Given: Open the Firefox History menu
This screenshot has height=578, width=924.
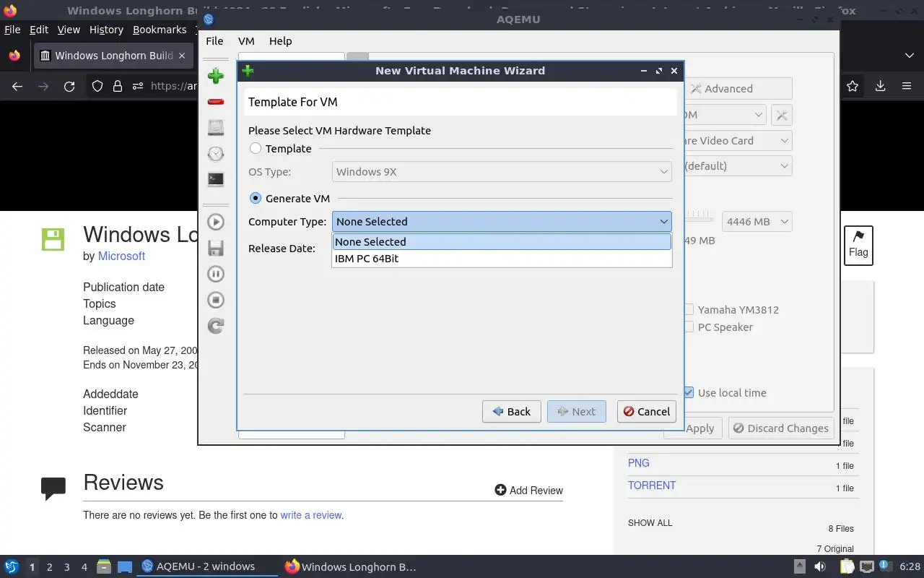Looking at the screenshot, I should click(106, 30).
